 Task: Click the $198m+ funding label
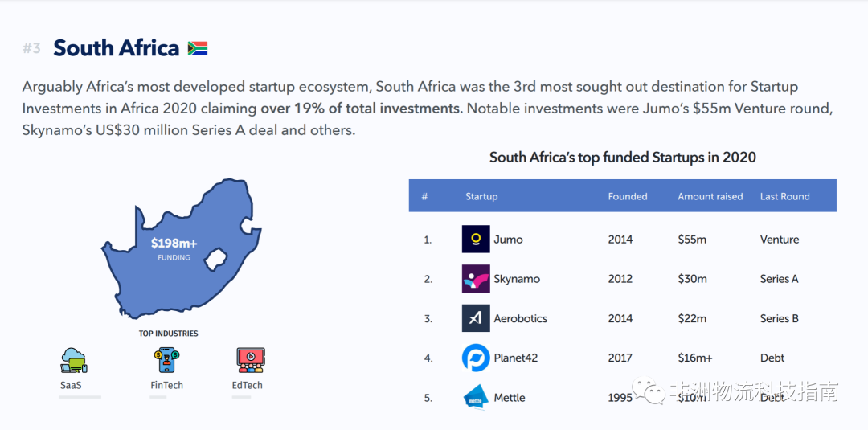(174, 243)
